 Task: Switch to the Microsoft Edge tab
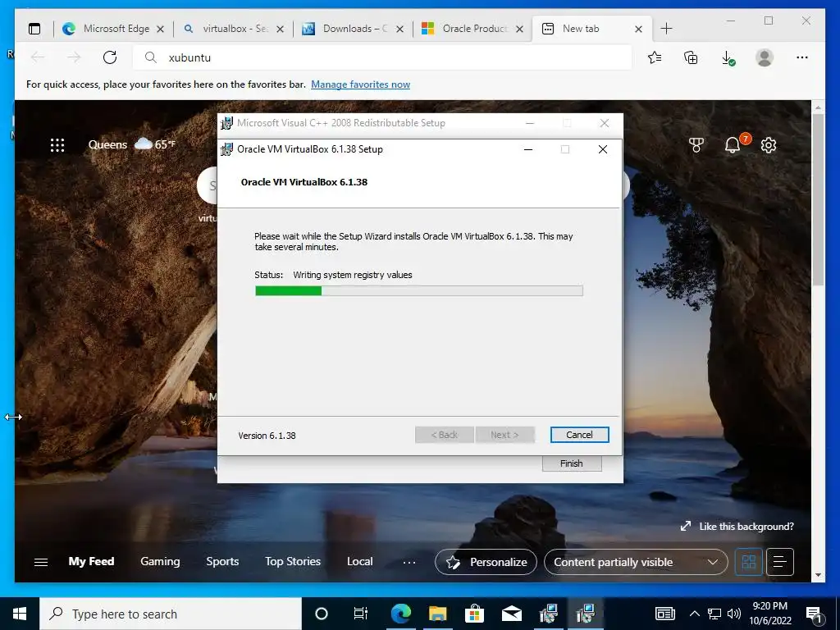(x=113, y=29)
